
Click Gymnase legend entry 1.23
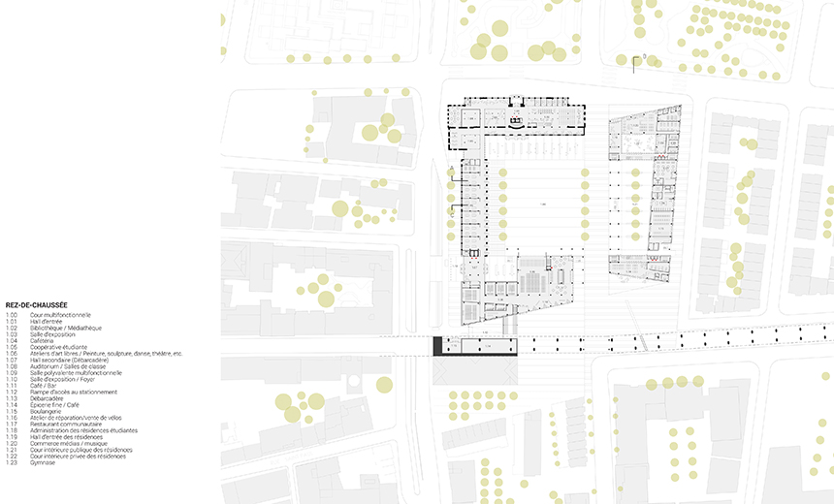(x=44, y=462)
